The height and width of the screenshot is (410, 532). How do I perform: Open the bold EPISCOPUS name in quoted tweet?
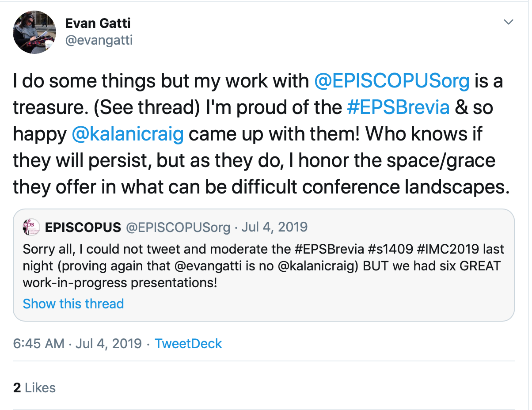(x=83, y=228)
